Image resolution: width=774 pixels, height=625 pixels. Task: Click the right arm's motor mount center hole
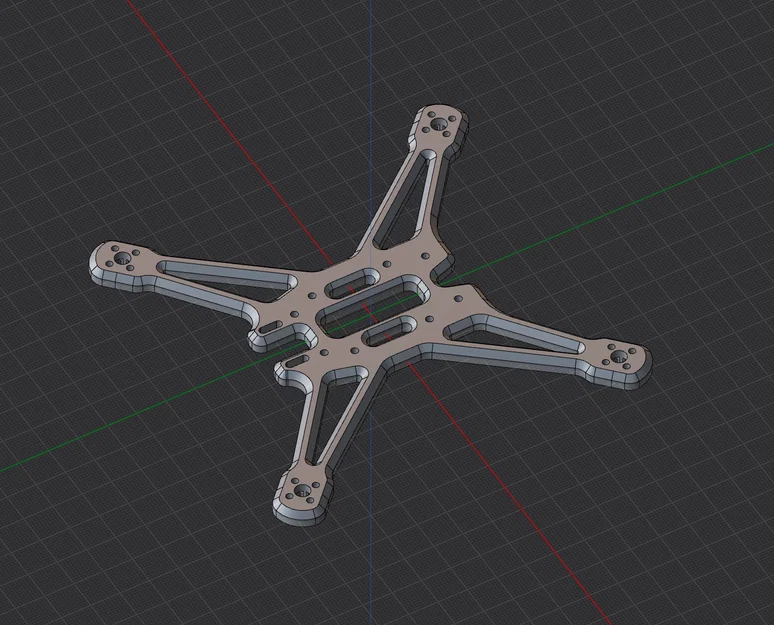coord(619,356)
